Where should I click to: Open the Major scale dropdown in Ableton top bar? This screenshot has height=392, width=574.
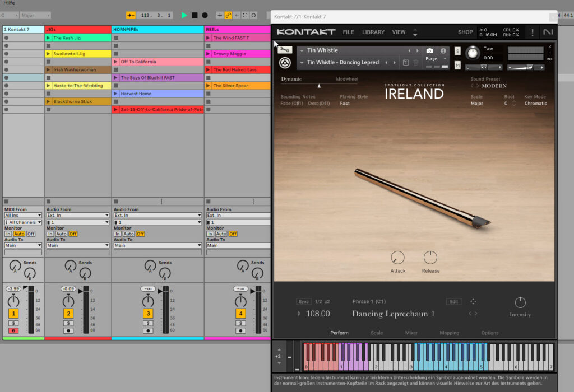[x=35, y=15]
